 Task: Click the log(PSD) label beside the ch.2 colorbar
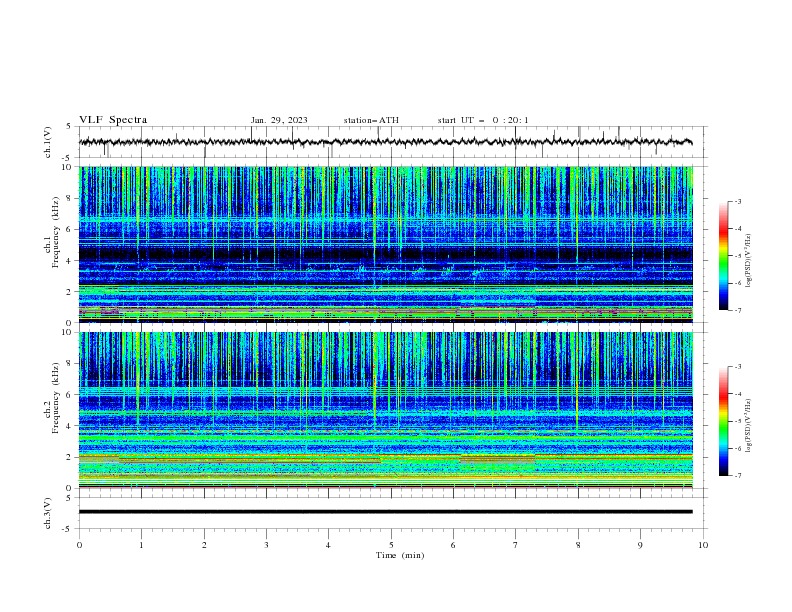(x=749, y=426)
